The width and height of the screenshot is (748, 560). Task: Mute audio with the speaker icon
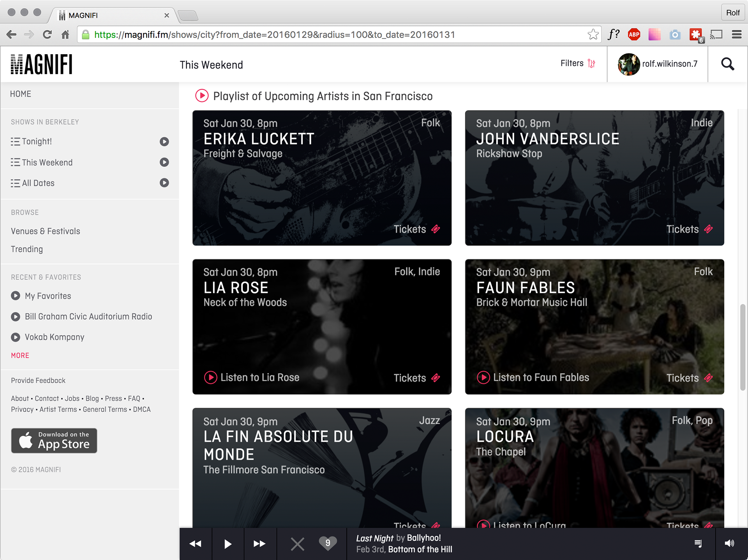729,543
